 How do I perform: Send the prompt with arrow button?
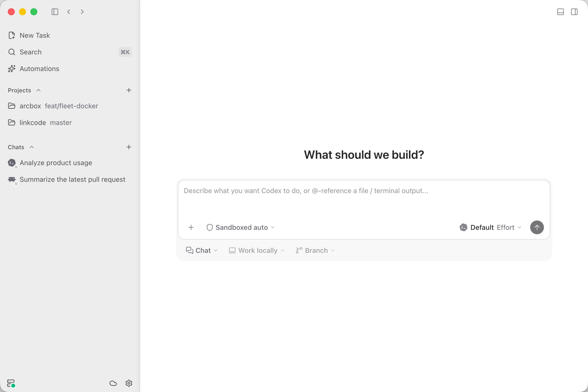(537, 227)
